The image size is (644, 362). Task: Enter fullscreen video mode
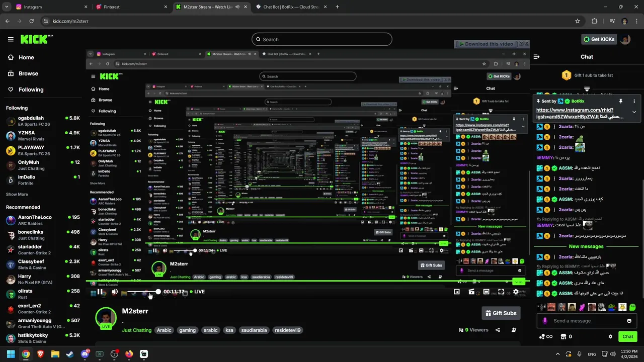click(501, 292)
